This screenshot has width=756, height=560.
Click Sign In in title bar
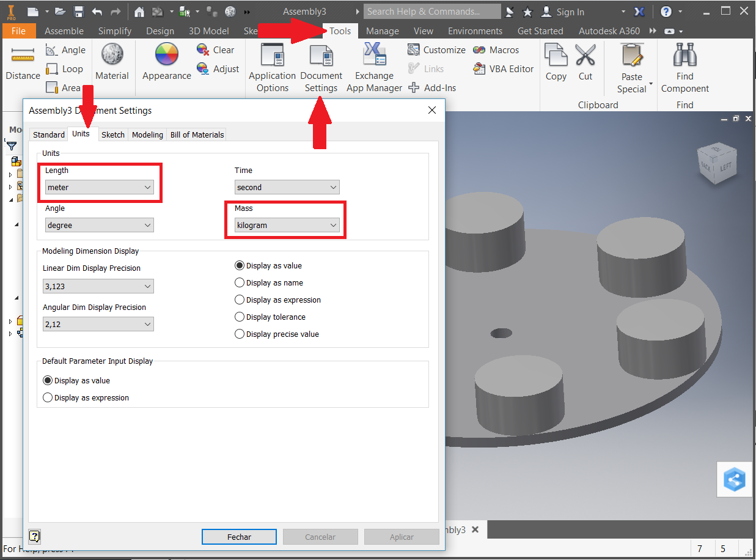click(570, 12)
